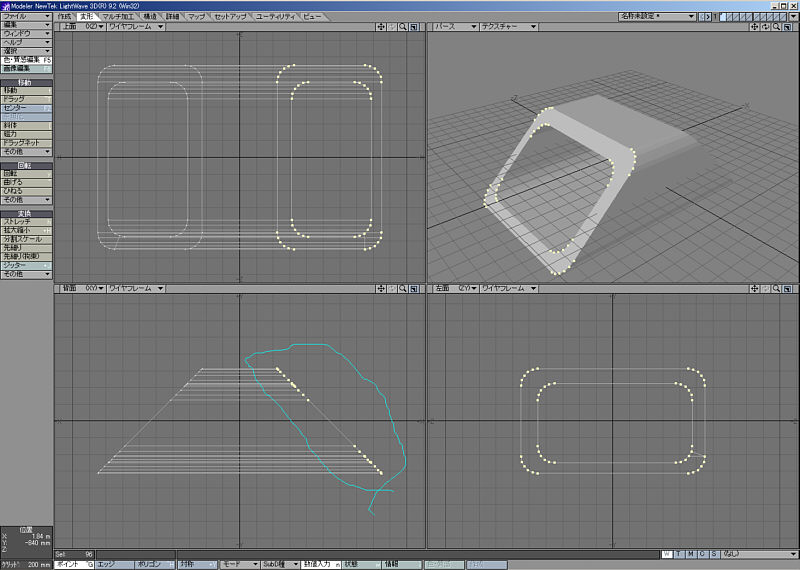This screenshot has width=800, height=570.
Task: Click the ストレッチ tool button
Action: click(26, 221)
